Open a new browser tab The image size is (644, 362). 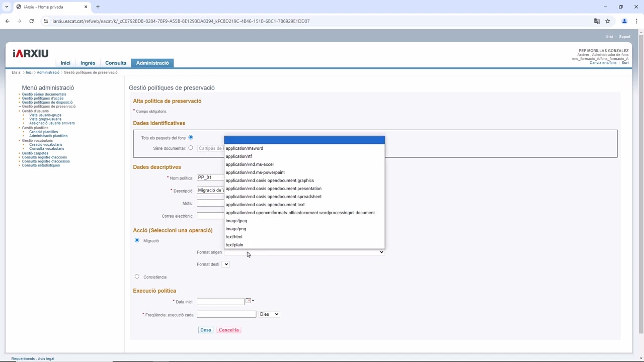click(98, 7)
